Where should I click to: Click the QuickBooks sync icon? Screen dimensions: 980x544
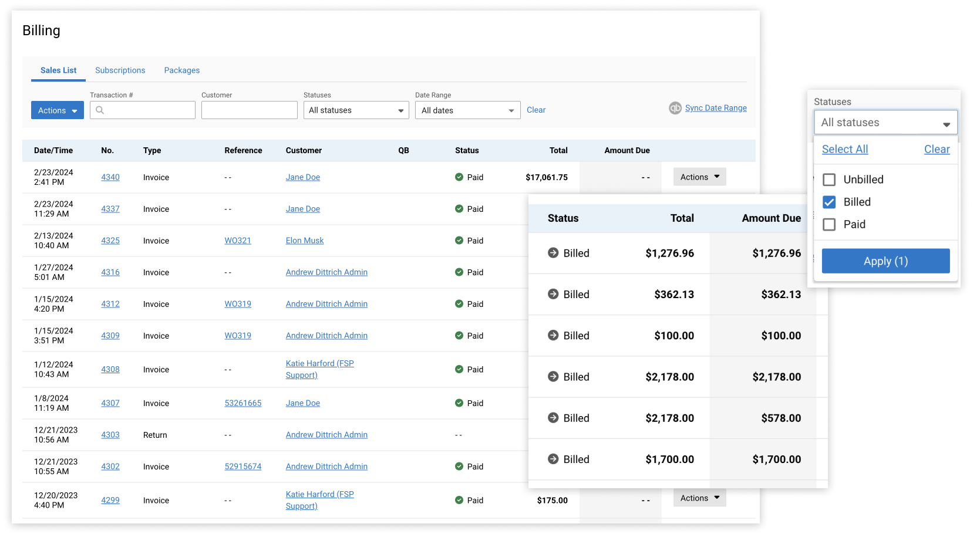[x=675, y=108]
